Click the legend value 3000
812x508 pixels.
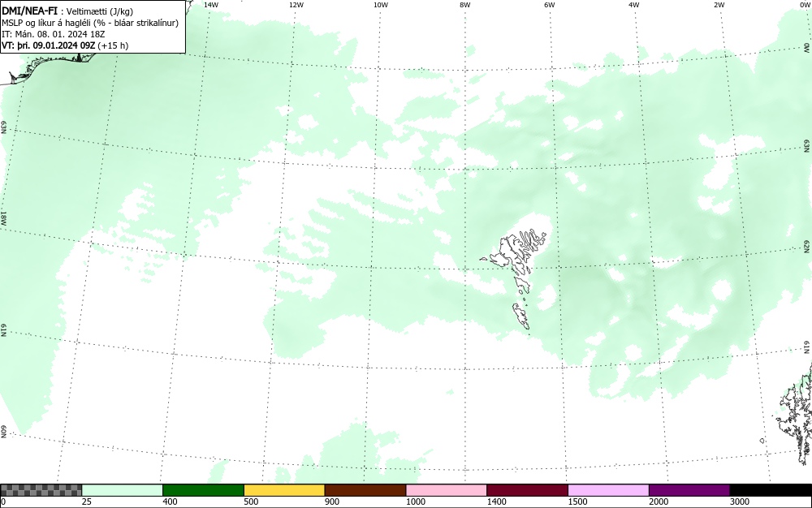[740, 502]
